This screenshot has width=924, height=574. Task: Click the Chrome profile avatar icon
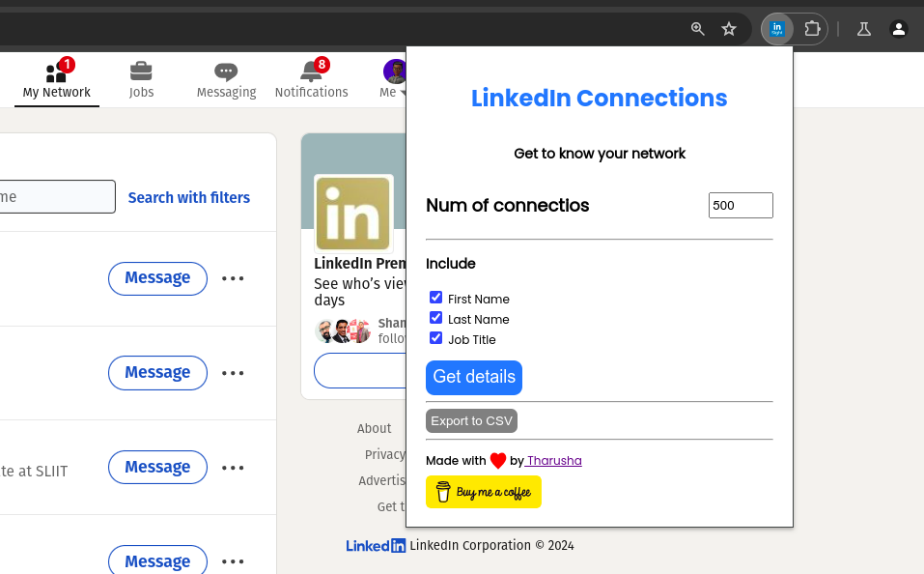tap(899, 29)
